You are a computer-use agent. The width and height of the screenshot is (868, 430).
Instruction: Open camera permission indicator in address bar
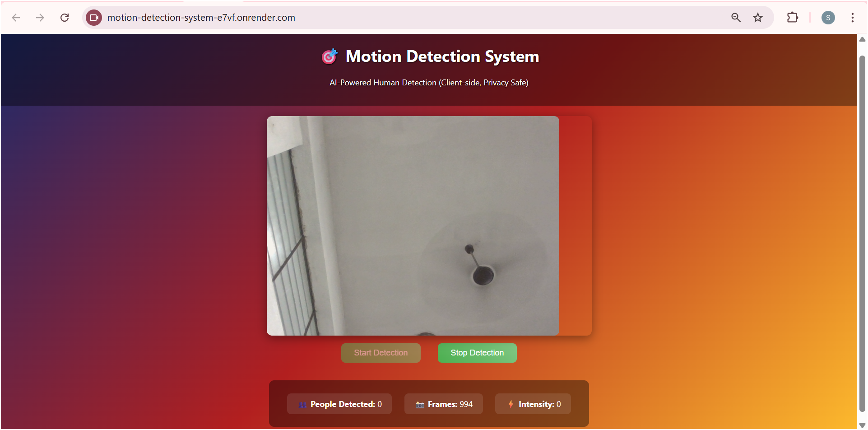coord(94,18)
